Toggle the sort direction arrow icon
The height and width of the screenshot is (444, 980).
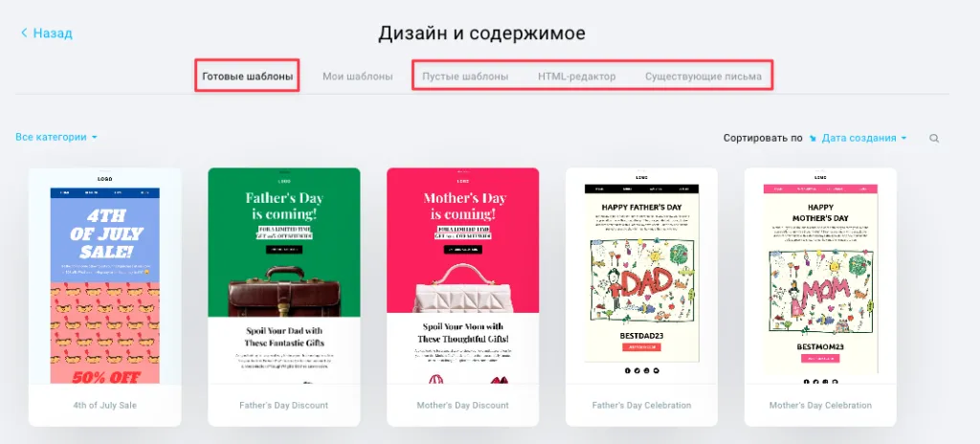(x=813, y=138)
